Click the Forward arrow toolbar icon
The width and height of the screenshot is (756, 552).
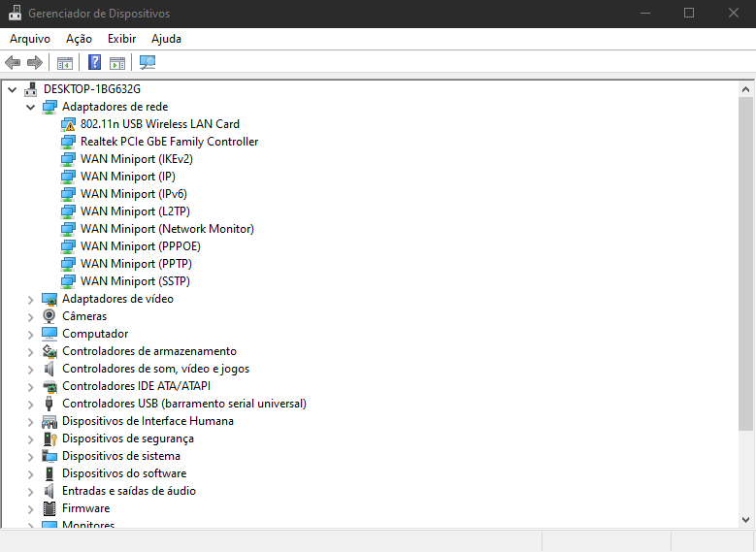coord(35,62)
